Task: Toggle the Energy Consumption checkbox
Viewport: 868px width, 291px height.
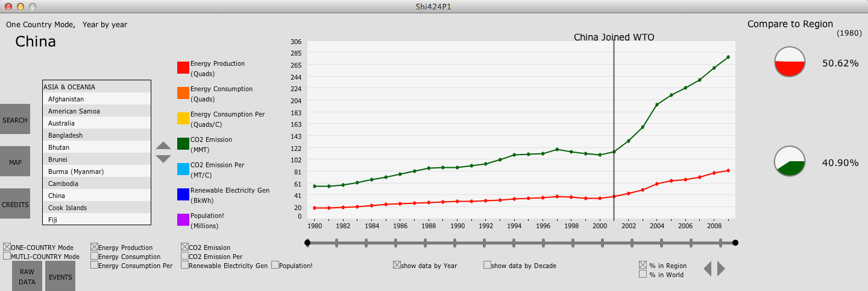Action: (94, 256)
